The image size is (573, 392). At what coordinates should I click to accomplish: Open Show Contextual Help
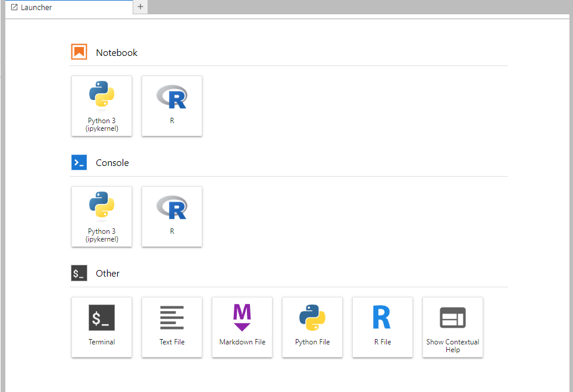coord(452,327)
